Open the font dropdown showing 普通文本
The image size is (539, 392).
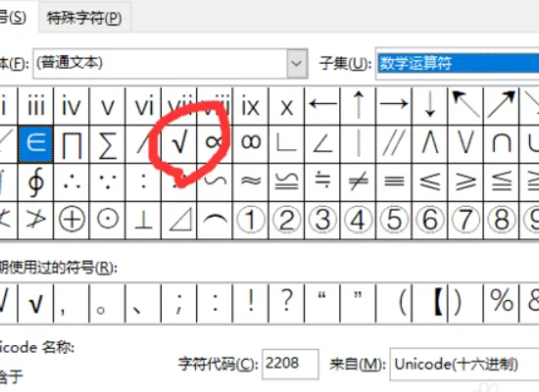(171, 64)
